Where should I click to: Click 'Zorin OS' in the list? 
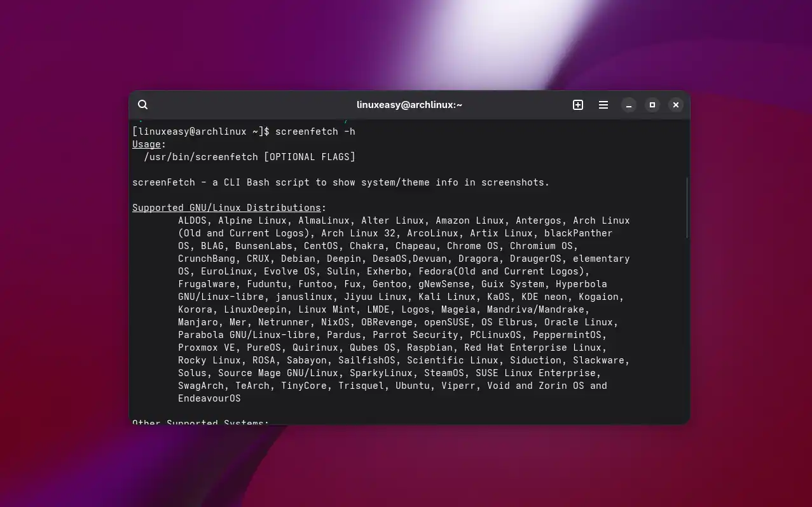[x=561, y=386]
